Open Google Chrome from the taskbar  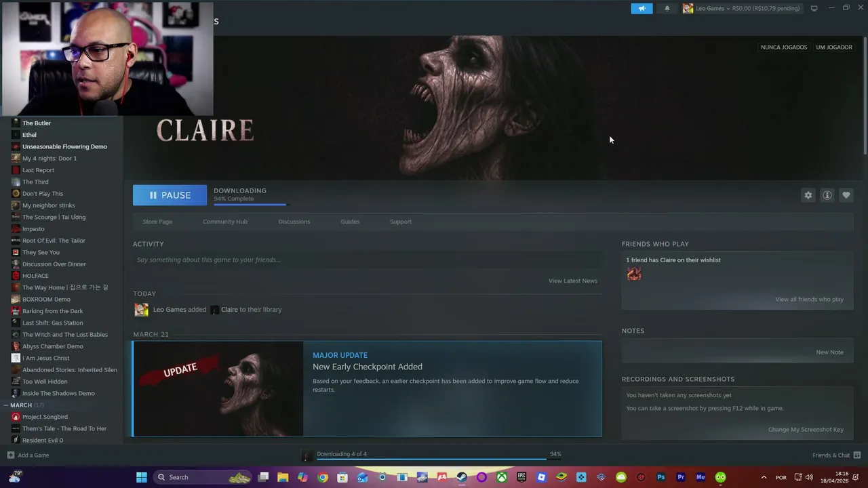323,477
